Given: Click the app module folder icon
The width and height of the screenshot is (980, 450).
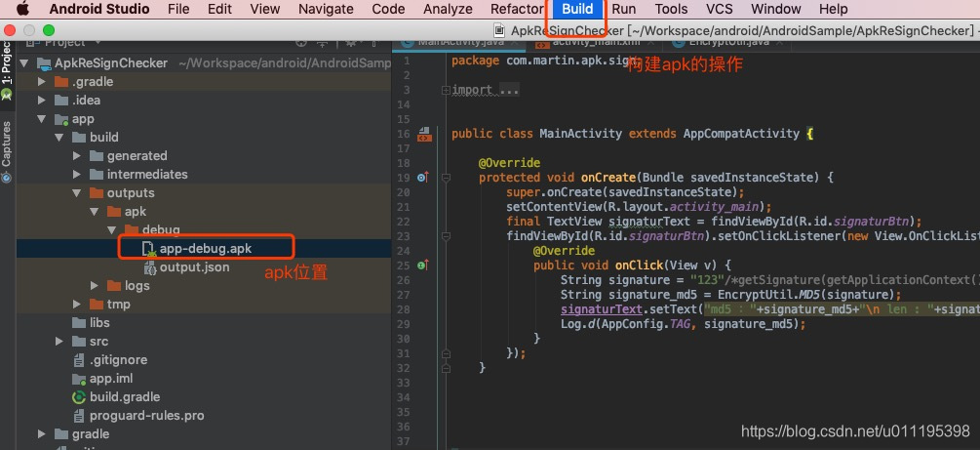Looking at the screenshot, I should [61, 119].
